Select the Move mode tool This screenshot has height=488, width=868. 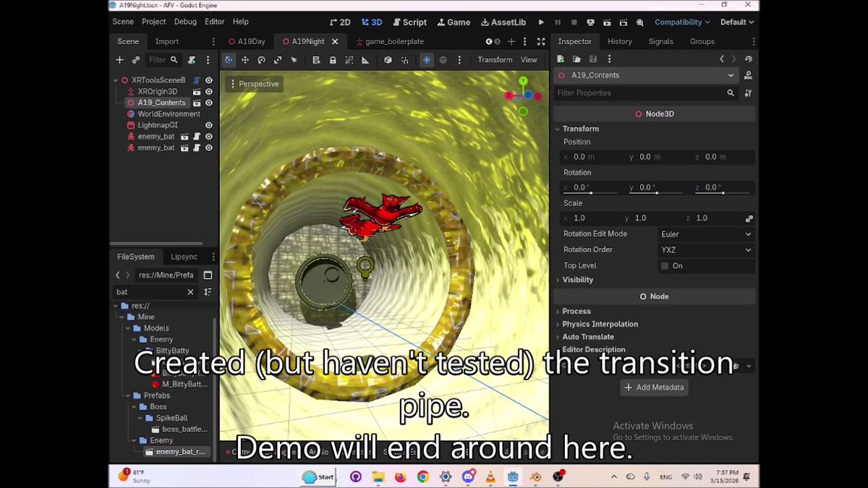245,60
